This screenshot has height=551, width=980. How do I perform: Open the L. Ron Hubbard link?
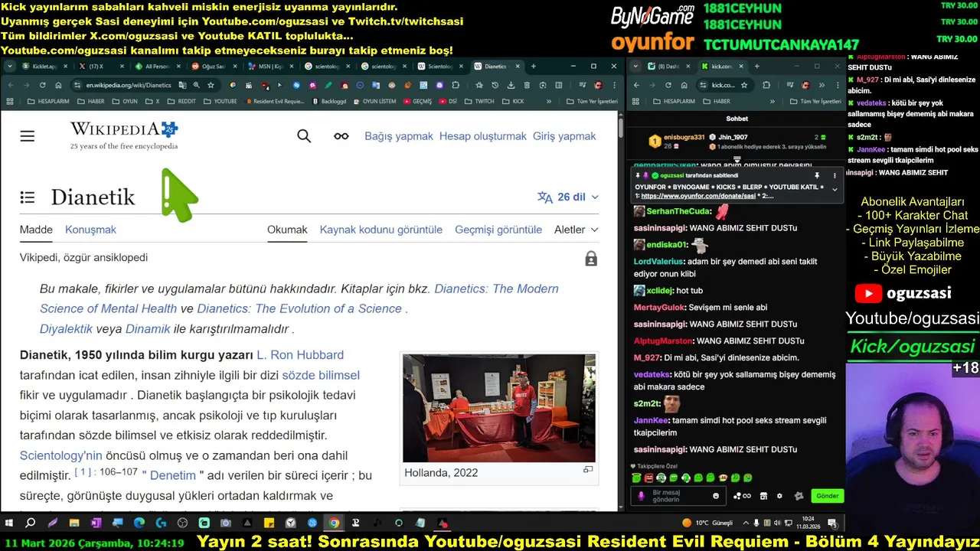300,355
